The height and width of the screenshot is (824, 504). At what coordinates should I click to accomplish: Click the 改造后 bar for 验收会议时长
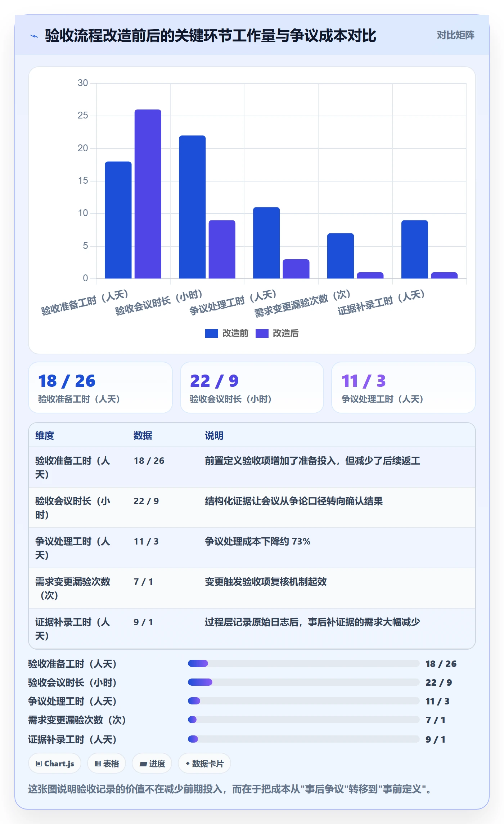coord(222,249)
